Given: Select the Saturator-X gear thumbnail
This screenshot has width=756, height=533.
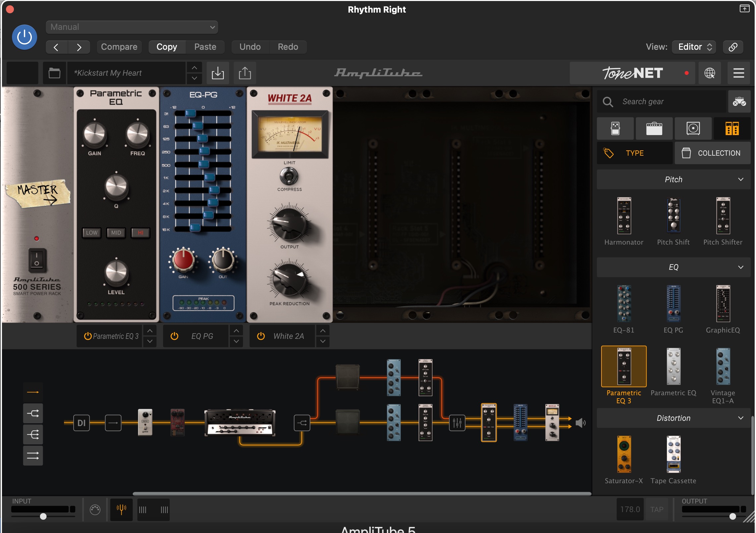Looking at the screenshot, I should [624, 454].
